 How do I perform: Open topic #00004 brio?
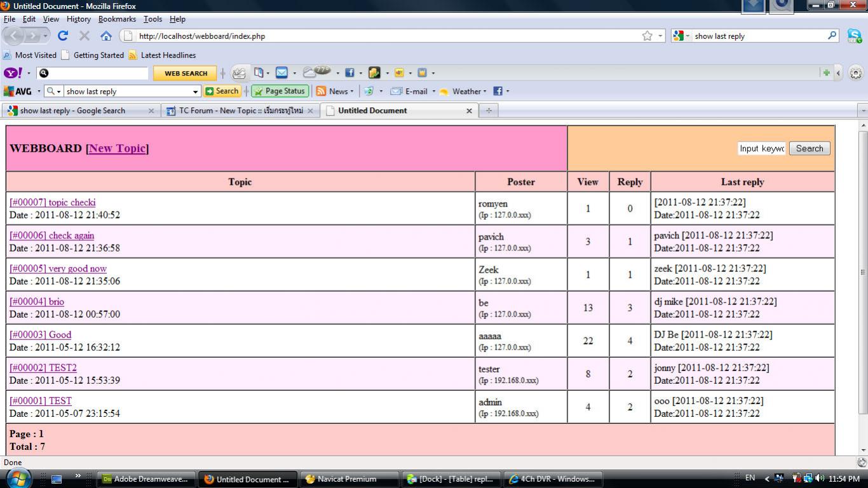point(37,301)
